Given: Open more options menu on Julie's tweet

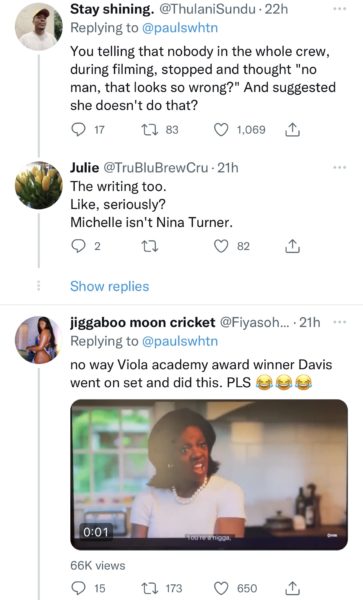Looking at the screenshot, I should click(339, 168).
